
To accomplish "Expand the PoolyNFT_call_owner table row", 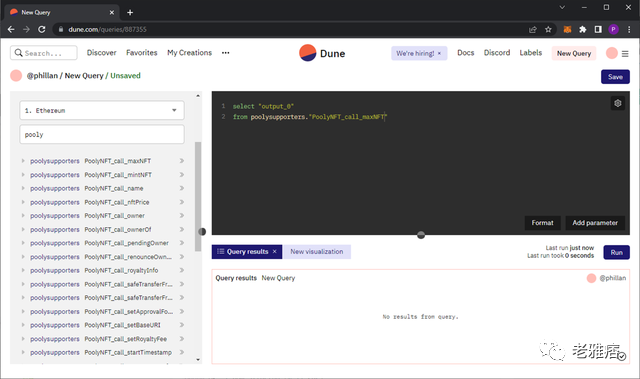I will pyautogui.click(x=23, y=215).
